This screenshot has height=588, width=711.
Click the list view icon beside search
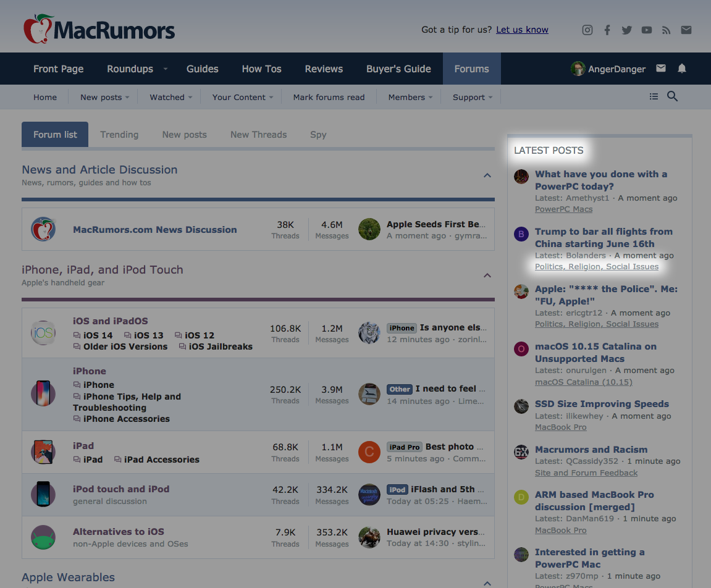point(654,96)
